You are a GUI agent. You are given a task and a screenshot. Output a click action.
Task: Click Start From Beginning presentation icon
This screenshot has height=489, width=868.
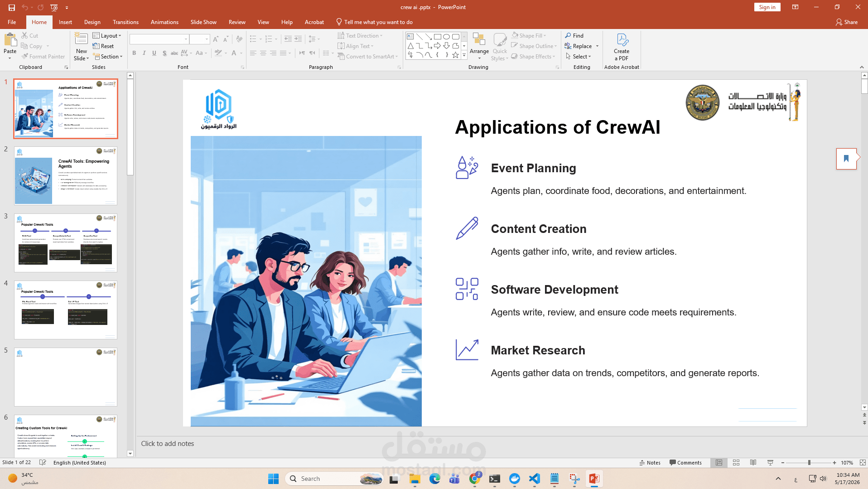[x=54, y=7]
